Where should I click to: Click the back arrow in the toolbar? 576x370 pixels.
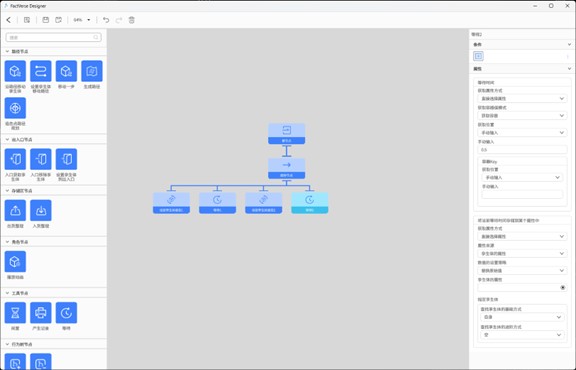pyautogui.click(x=9, y=20)
